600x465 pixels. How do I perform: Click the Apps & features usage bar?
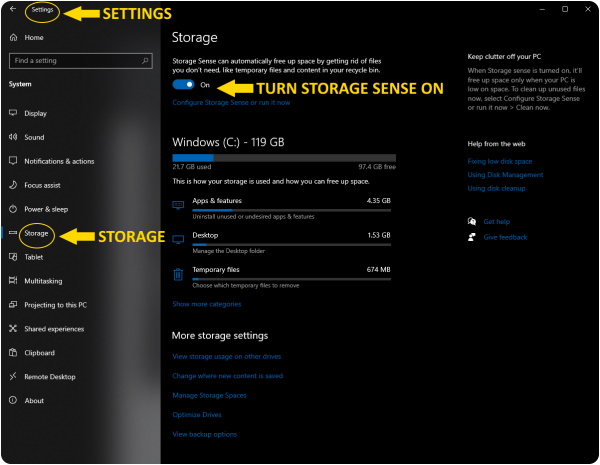(292, 210)
